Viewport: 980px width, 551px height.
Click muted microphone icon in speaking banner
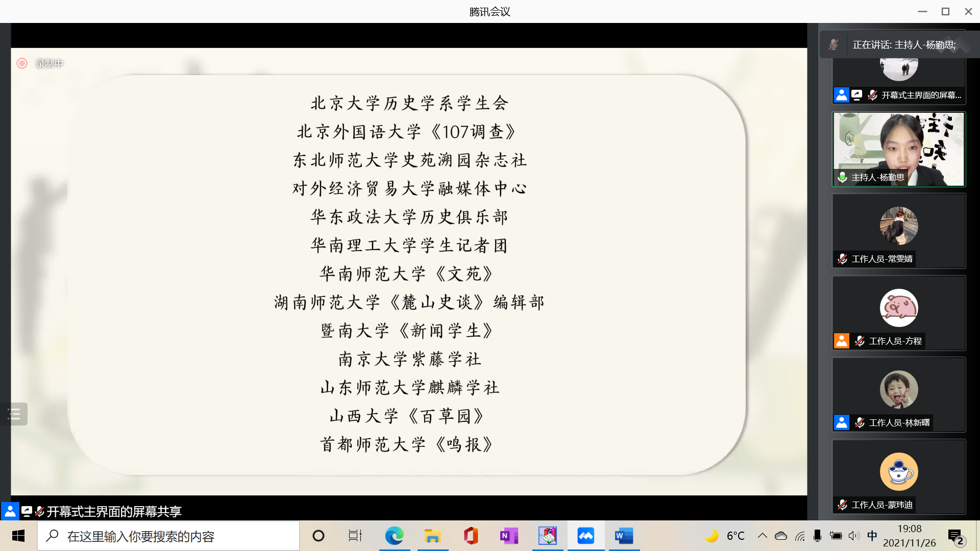(834, 45)
